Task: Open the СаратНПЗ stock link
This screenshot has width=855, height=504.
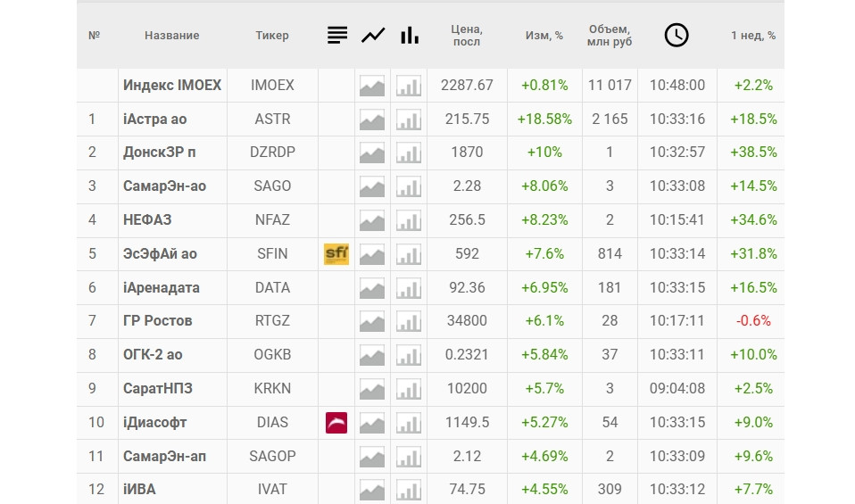Action: coord(158,388)
